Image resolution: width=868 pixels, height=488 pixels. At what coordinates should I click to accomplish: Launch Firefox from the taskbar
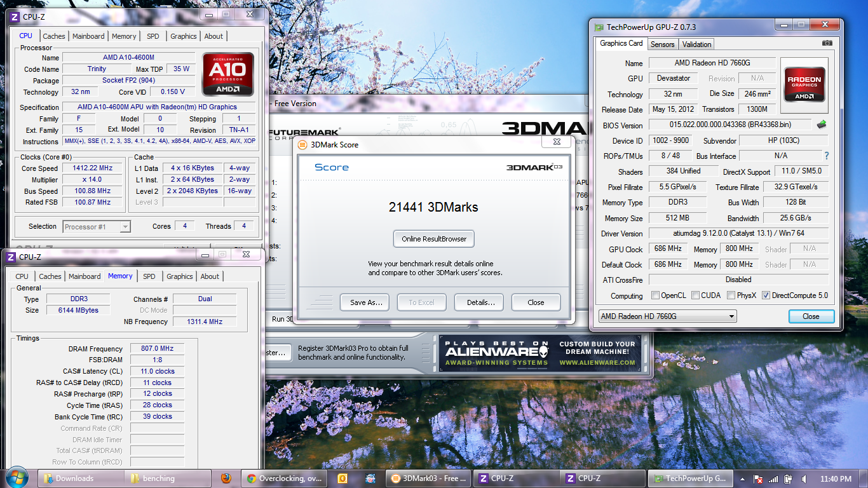[x=226, y=478]
